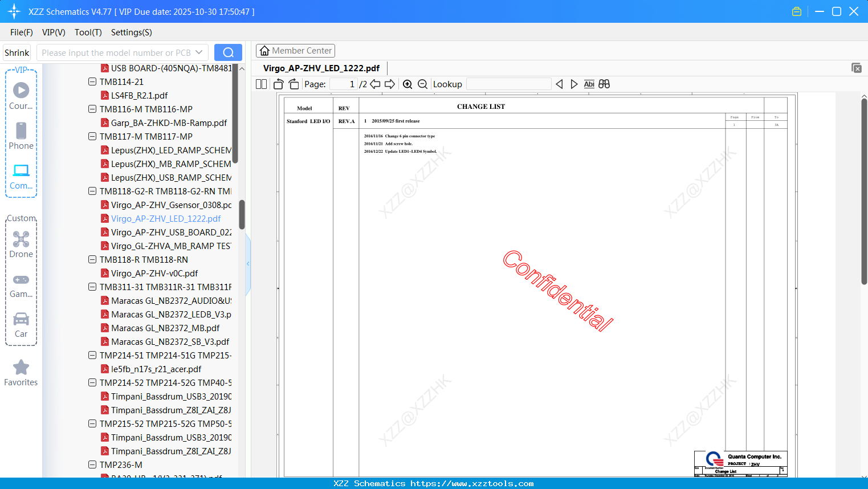This screenshot has height=489, width=868.
Task: Rotate page clockwise
Action: click(294, 84)
